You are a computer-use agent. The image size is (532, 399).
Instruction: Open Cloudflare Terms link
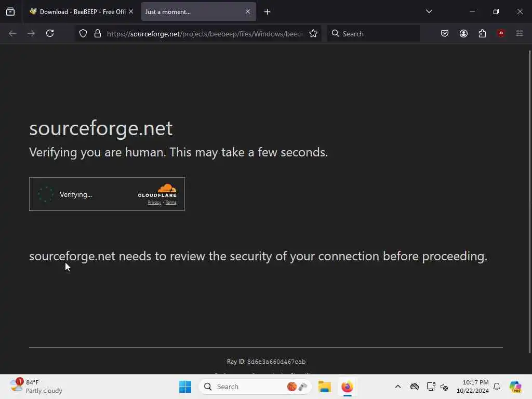tap(171, 203)
